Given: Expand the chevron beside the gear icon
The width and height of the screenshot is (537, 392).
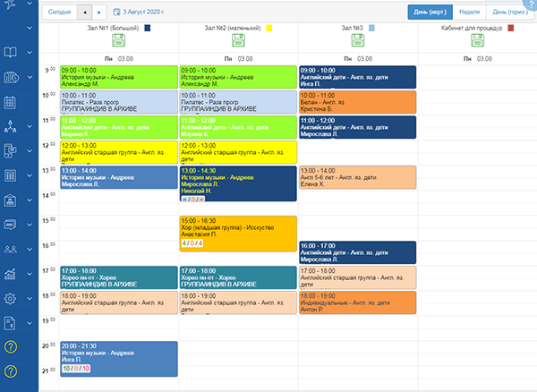Looking at the screenshot, I should pyautogui.click(x=30, y=299).
